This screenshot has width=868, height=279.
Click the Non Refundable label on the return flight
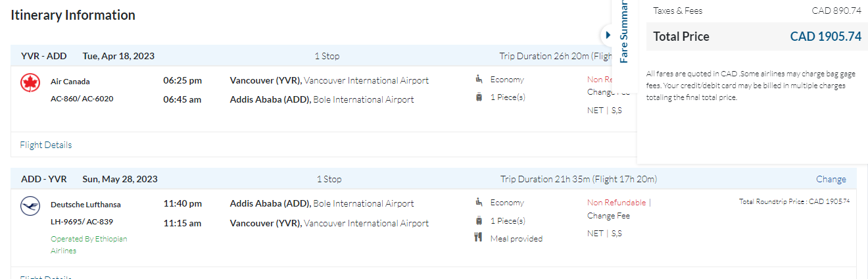pos(616,203)
